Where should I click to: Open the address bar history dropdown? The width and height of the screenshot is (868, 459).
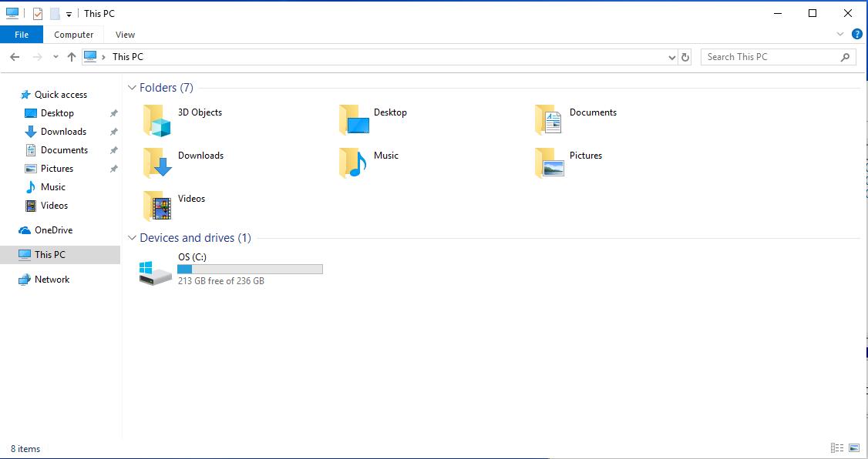[x=671, y=57]
